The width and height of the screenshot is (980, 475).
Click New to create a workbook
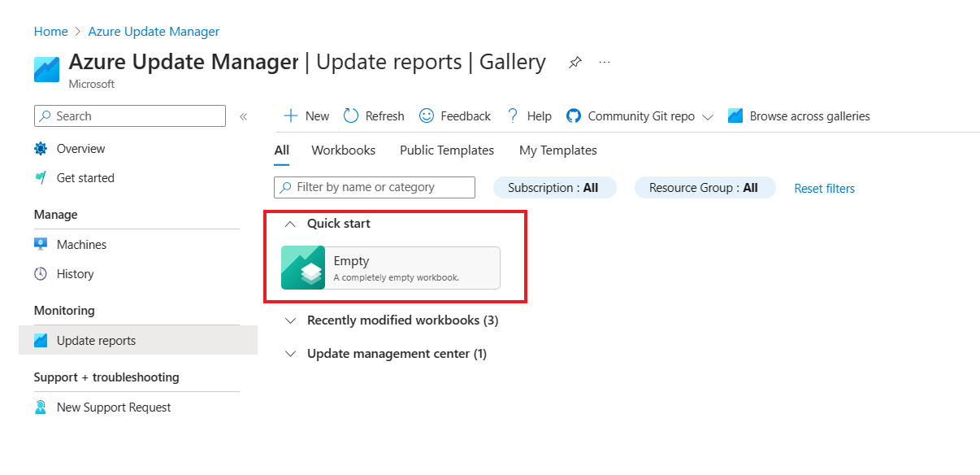pyautogui.click(x=306, y=115)
